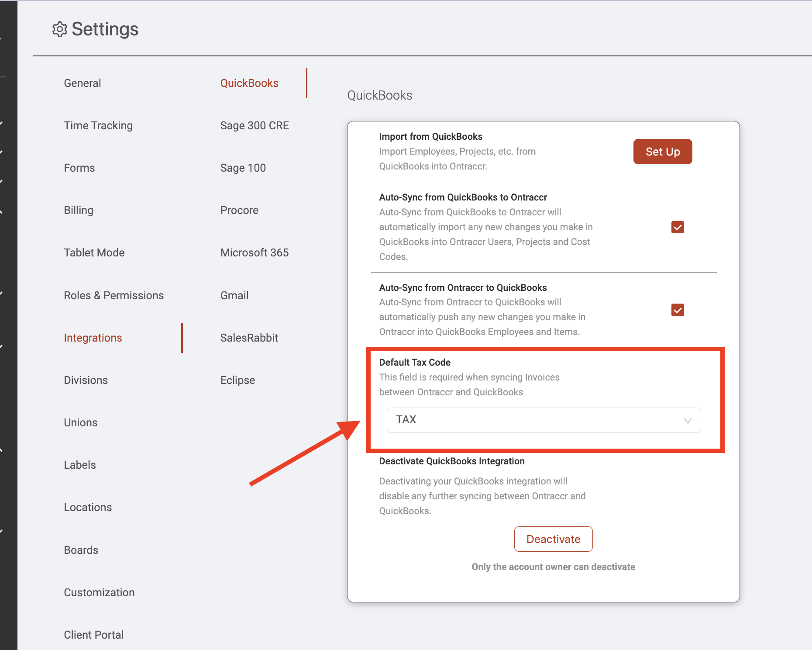Open Roles & Permissions settings
Viewport: 812px width, 650px height.
(x=114, y=295)
